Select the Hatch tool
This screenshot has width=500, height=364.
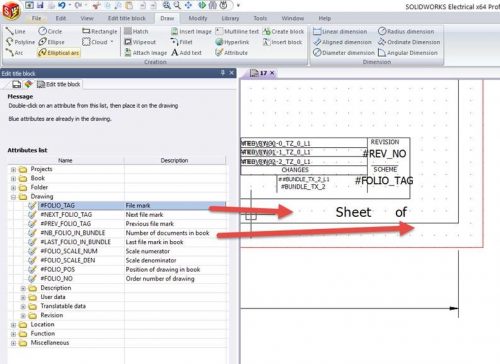click(136, 31)
